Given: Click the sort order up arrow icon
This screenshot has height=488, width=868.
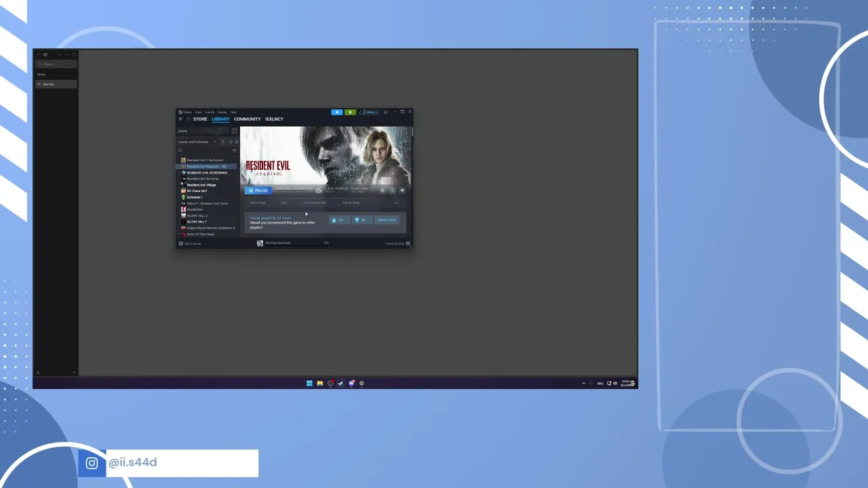Looking at the screenshot, I should tap(223, 142).
